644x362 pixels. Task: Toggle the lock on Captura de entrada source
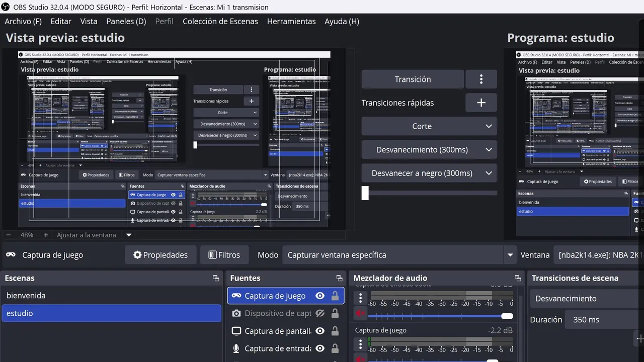[x=335, y=348]
